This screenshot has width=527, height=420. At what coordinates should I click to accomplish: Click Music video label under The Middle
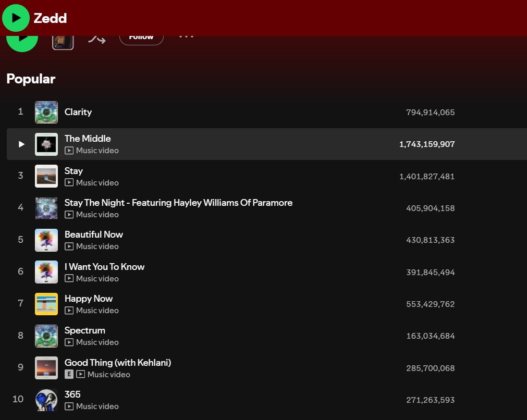(x=97, y=151)
